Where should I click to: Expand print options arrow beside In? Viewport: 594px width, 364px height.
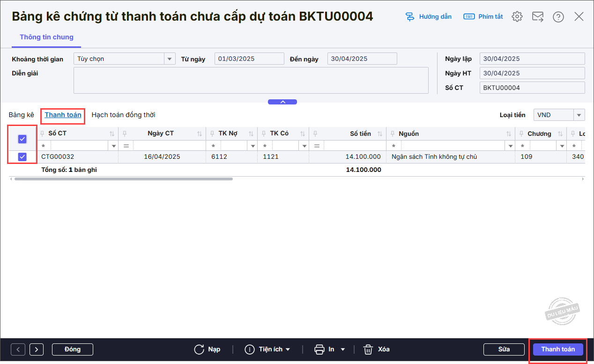point(342,349)
